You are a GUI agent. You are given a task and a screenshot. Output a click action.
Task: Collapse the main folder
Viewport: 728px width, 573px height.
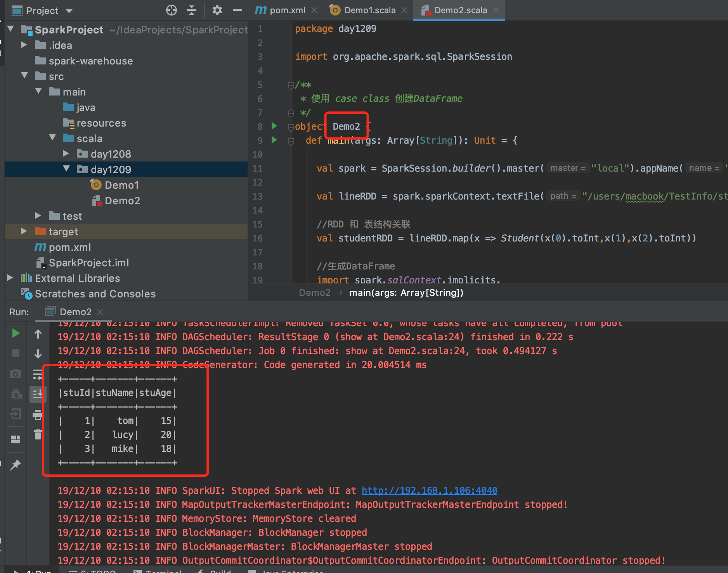[x=39, y=91]
